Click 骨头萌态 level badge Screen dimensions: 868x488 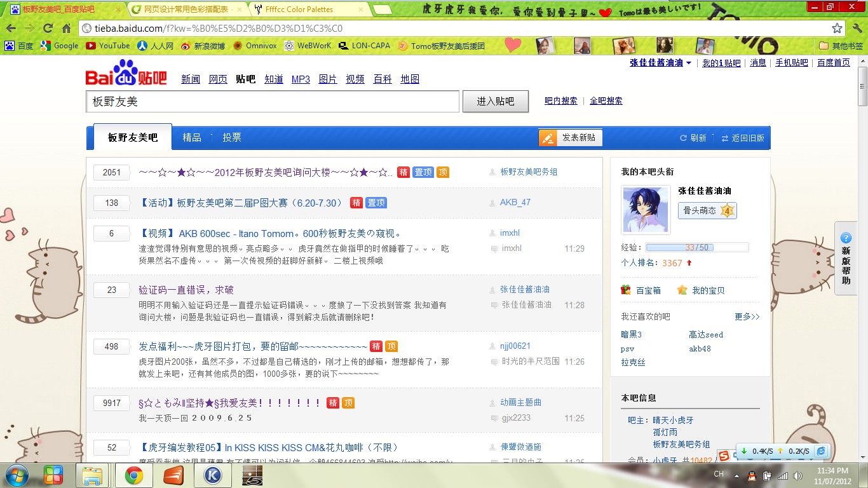point(707,210)
